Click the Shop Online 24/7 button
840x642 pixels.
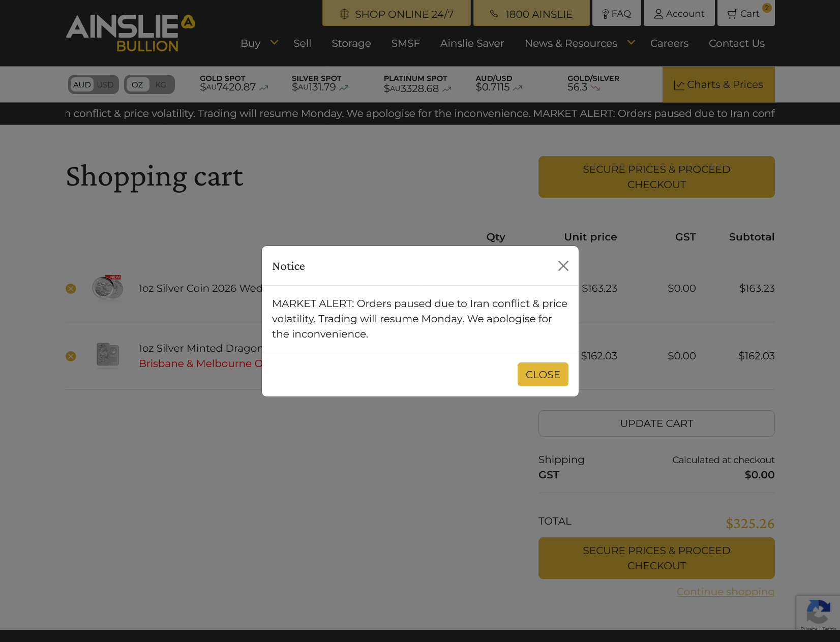397,13
